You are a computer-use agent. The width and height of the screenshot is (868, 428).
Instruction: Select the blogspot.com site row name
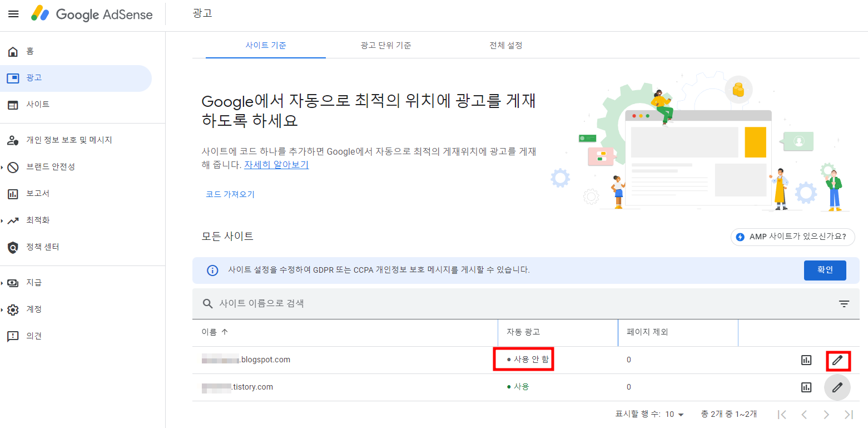click(246, 360)
